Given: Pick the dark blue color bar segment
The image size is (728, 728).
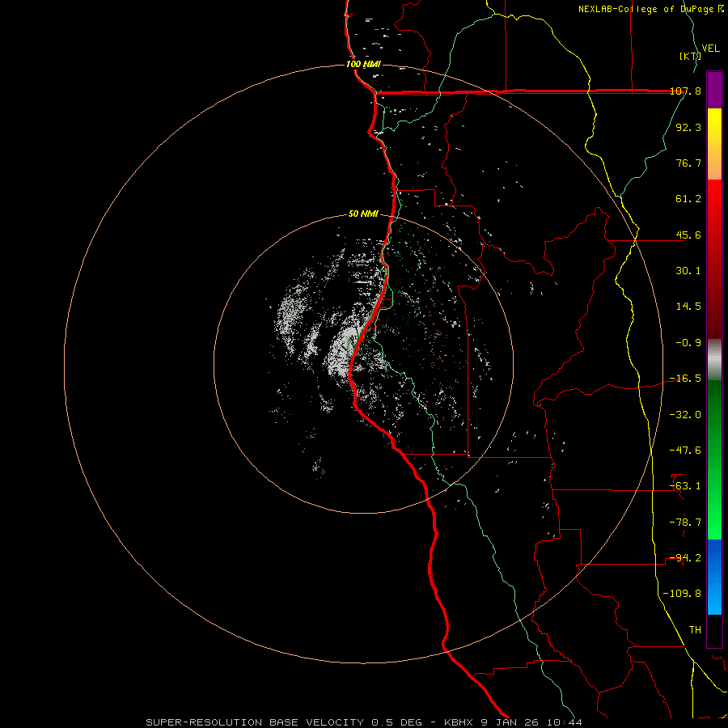Looking at the screenshot, I should [x=714, y=557].
